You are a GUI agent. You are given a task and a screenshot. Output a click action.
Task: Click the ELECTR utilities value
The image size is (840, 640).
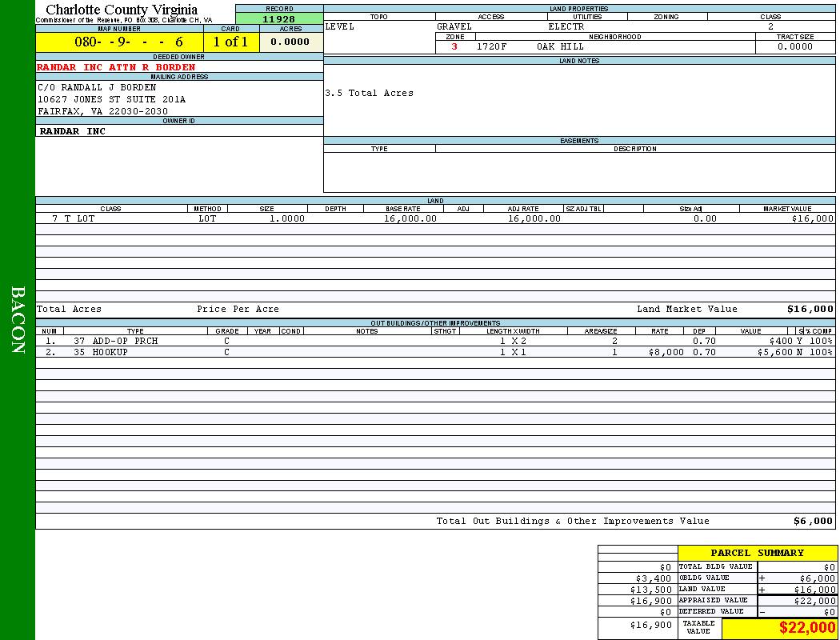point(566,26)
